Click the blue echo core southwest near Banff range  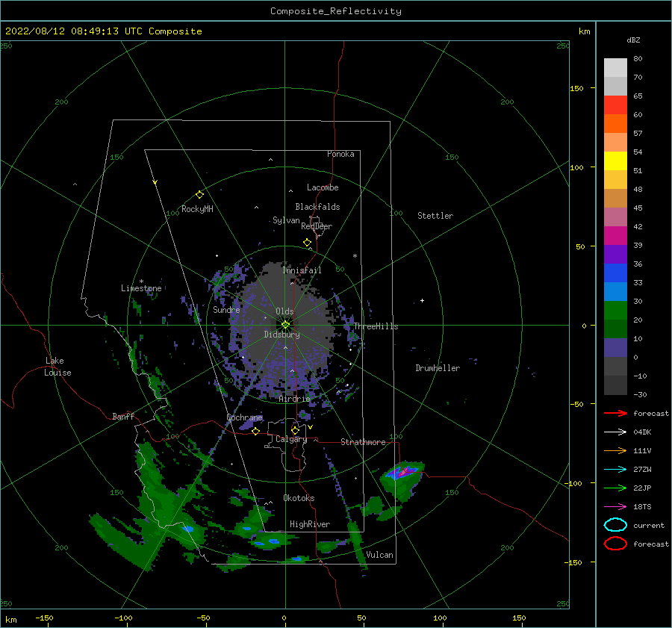pyautogui.click(x=187, y=529)
